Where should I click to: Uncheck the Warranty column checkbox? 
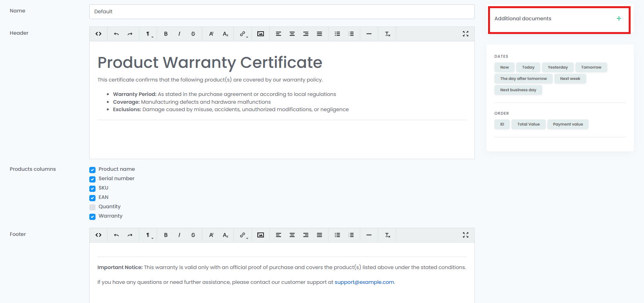pyautogui.click(x=92, y=217)
